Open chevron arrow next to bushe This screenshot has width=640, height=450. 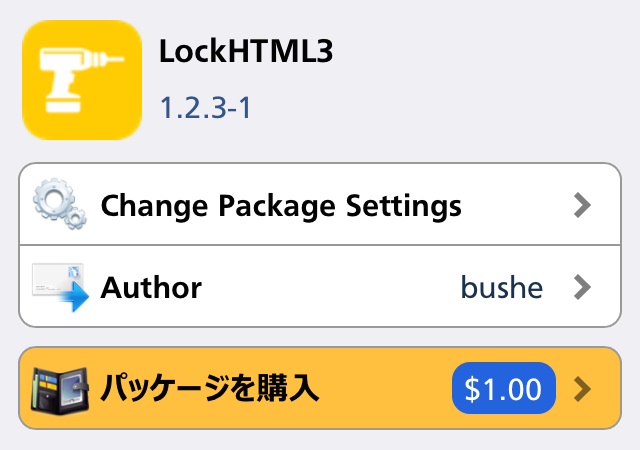(x=582, y=287)
